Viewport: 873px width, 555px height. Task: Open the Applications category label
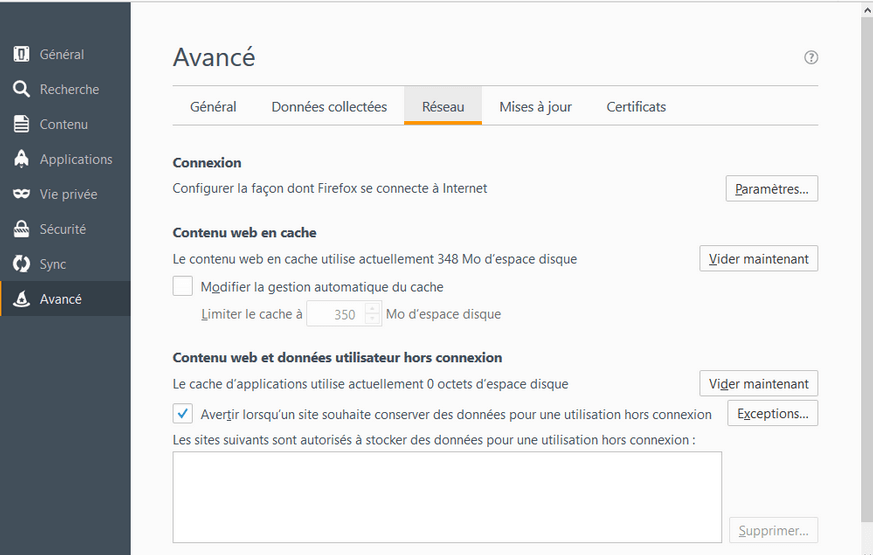(x=76, y=160)
